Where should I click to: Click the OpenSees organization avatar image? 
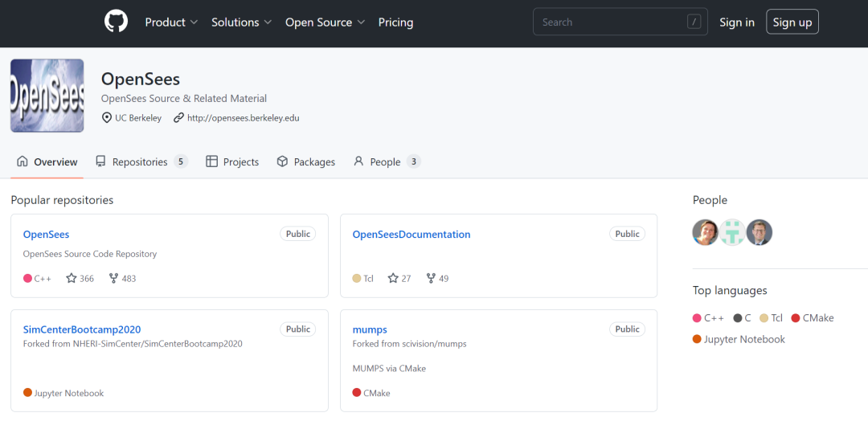pos(47,96)
